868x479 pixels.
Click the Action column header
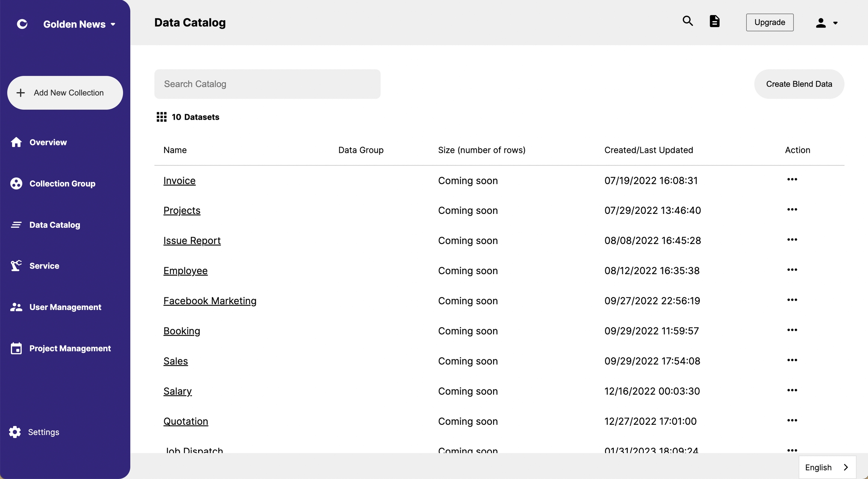click(x=798, y=150)
